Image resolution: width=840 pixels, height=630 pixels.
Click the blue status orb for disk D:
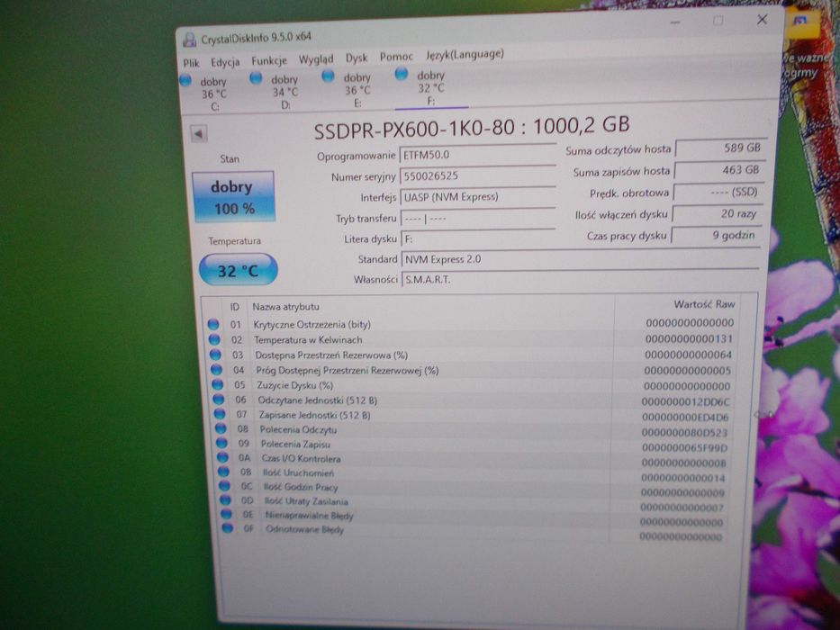256,78
